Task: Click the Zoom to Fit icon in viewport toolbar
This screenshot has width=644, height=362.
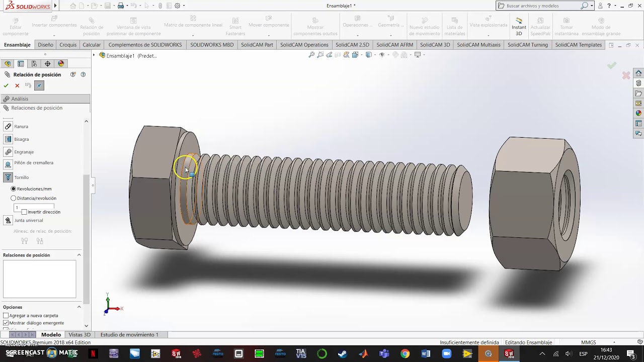Action: pyautogui.click(x=312, y=55)
